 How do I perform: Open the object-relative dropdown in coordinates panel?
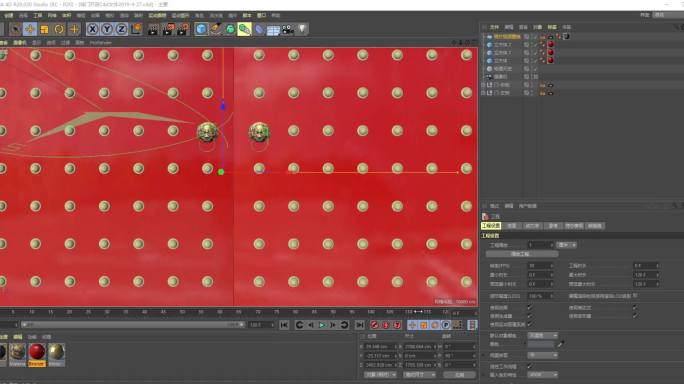(x=380, y=375)
